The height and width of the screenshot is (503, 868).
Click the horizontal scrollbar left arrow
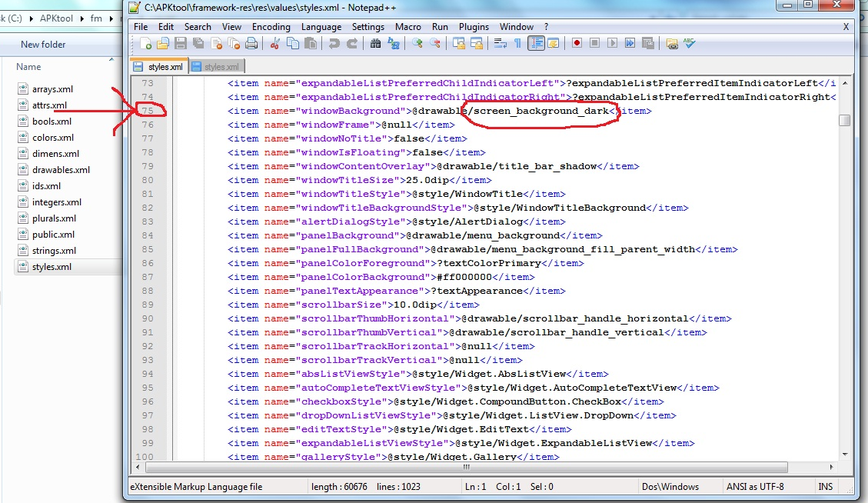[x=138, y=467]
